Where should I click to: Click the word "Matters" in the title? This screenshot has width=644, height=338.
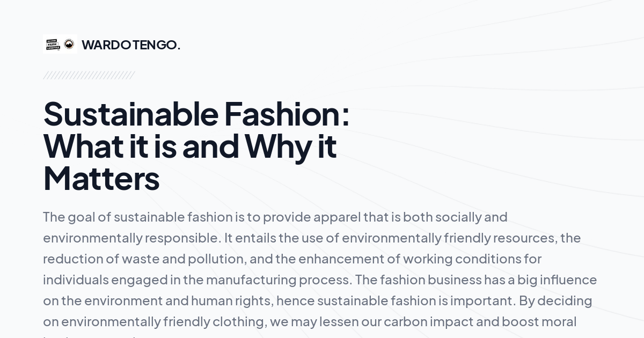[x=101, y=179]
